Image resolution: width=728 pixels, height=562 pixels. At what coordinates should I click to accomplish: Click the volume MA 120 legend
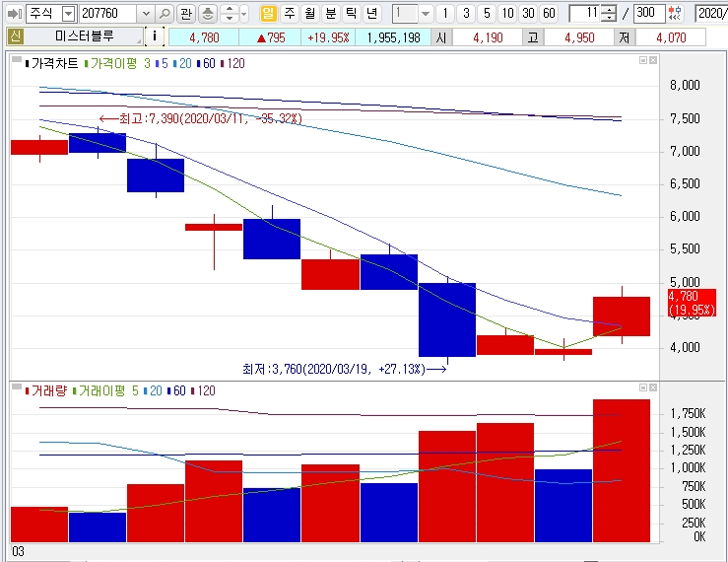(x=203, y=391)
